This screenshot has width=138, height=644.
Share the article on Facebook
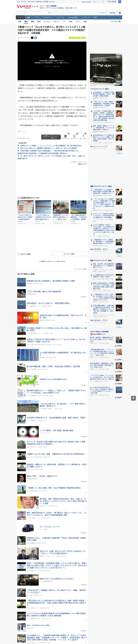click(36, 38)
